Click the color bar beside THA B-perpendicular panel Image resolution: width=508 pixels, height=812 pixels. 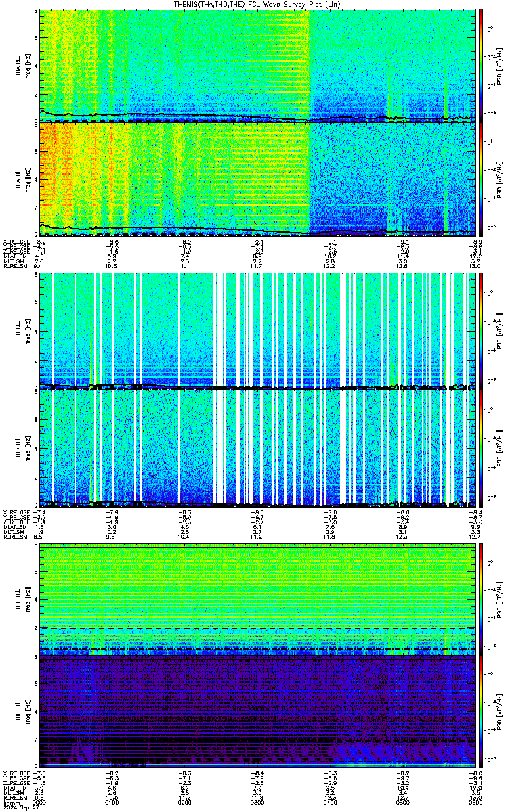pyautogui.click(x=482, y=65)
